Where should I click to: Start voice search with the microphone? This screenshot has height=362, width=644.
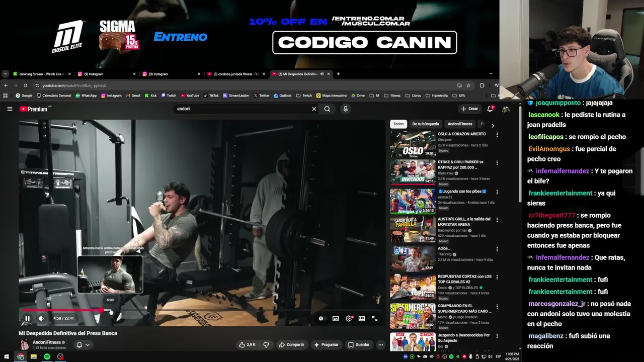click(x=345, y=109)
